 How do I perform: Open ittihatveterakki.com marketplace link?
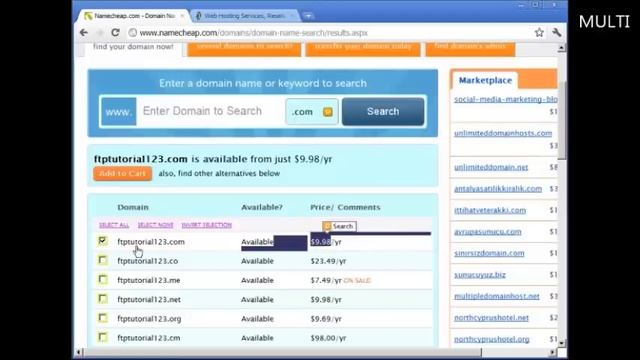[490, 210]
